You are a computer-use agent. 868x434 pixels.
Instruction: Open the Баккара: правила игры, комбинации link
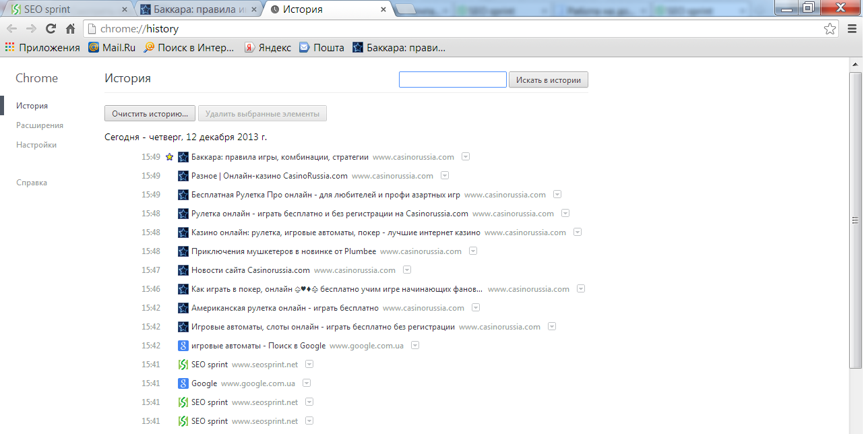(x=280, y=157)
